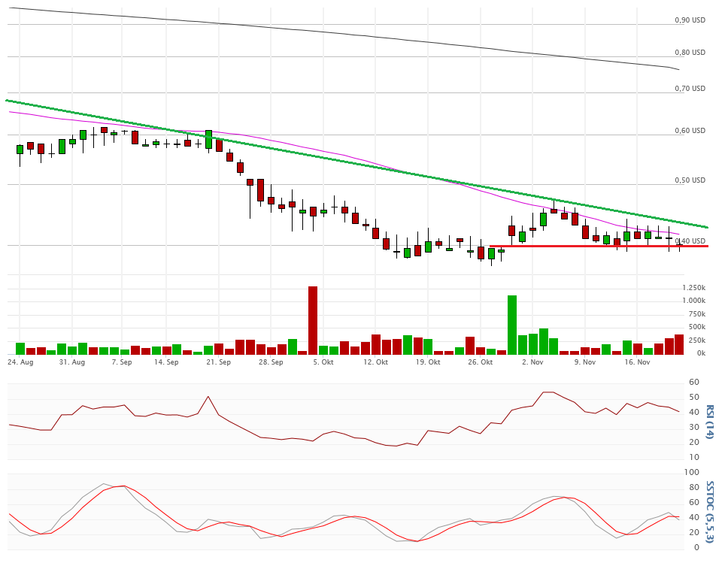Screen dimensions: 728x575
Task: Click the 24. Aug date label
Action: [x=20, y=362]
